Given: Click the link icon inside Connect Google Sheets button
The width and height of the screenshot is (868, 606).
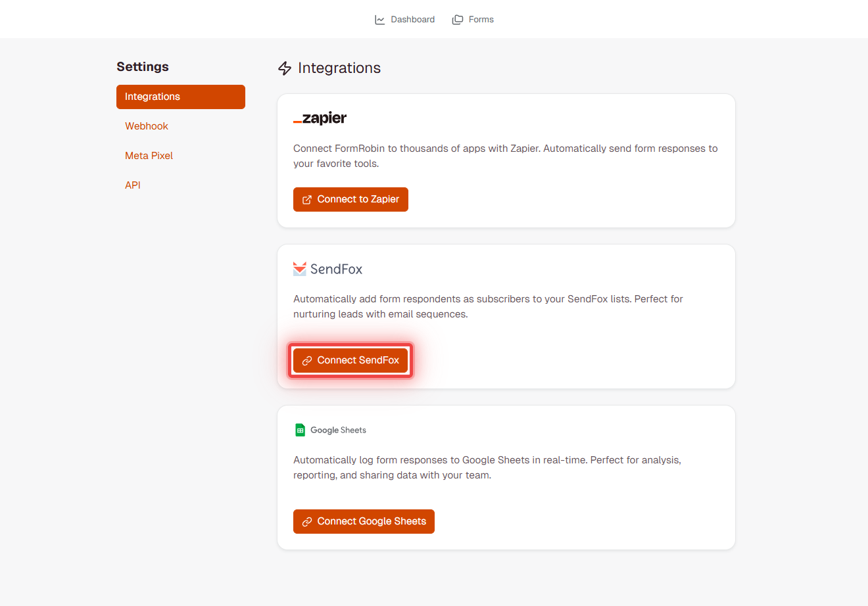Looking at the screenshot, I should (x=308, y=521).
